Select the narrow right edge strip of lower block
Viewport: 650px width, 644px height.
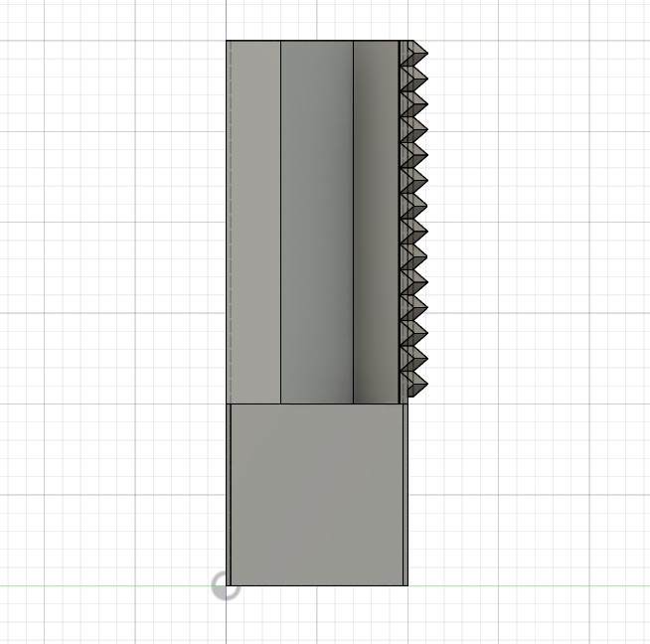[406, 495]
